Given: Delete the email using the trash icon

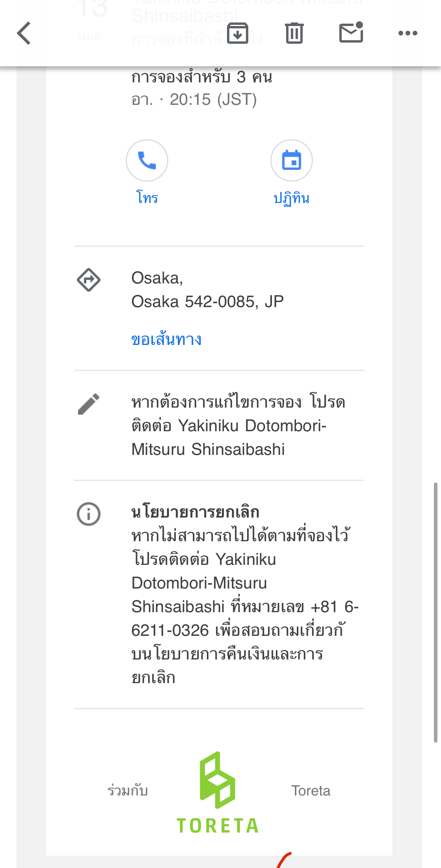Looking at the screenshot, I should (294, 33).
